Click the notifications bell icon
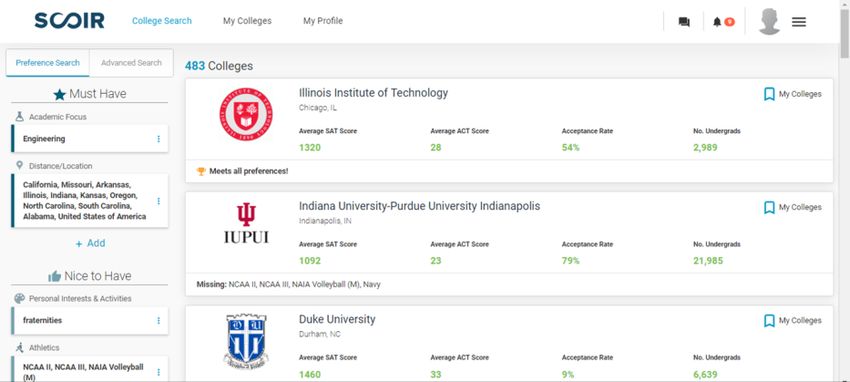Image resolution: width=850 pixels, height=382 pixels. [717, 22]
